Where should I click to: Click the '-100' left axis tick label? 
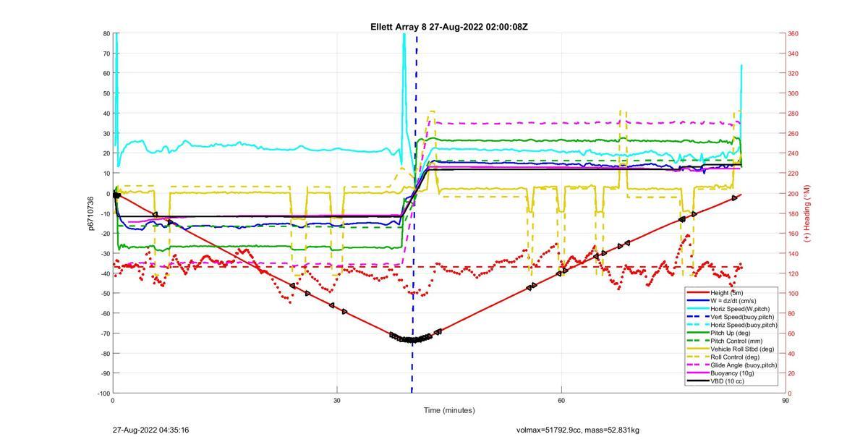(103, 394)
